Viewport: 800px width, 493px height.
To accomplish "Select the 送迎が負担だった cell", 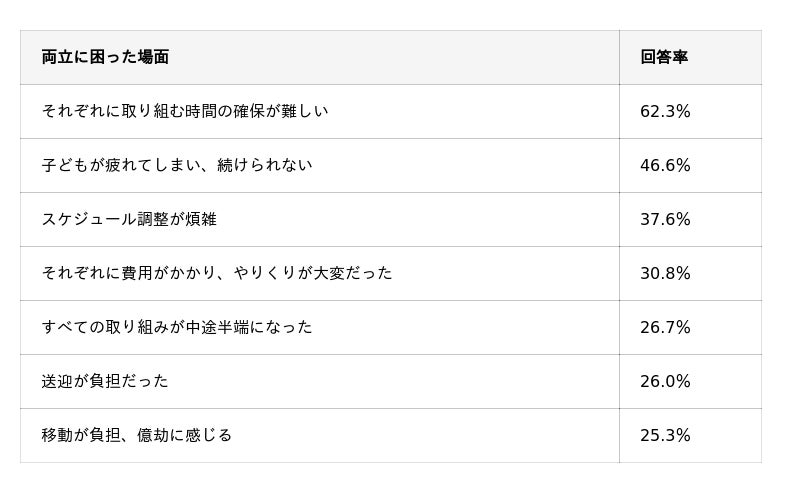I will tap(105, 381).
